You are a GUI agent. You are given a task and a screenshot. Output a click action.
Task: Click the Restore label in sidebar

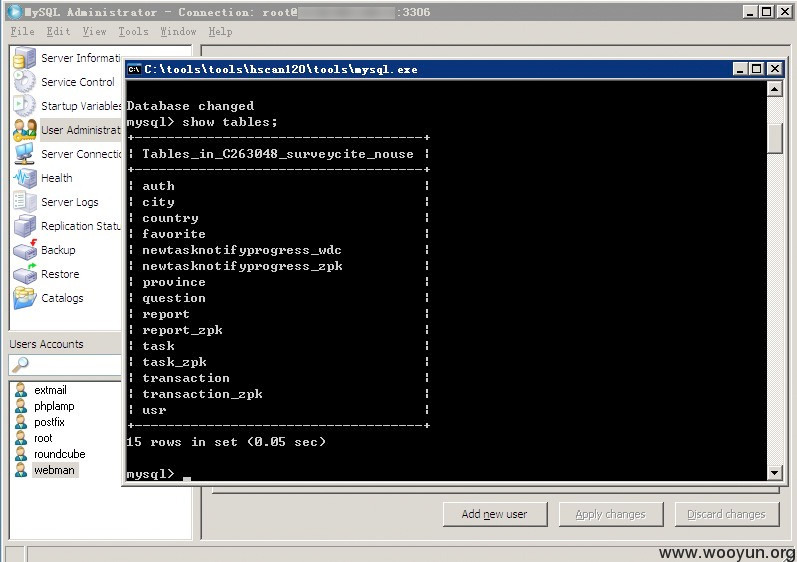[60, 273]
